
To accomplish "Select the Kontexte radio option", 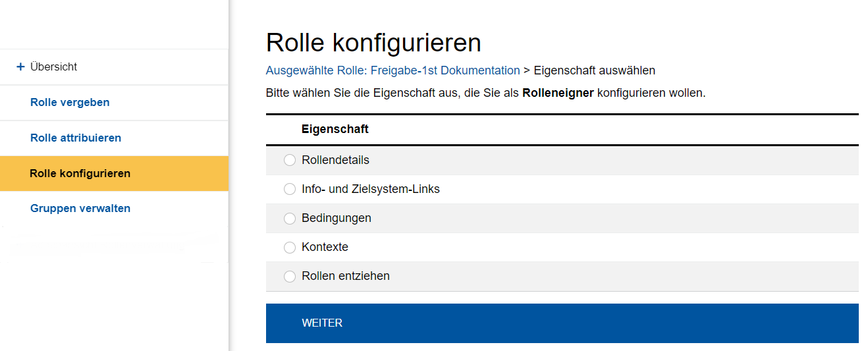I will [290, 248].
